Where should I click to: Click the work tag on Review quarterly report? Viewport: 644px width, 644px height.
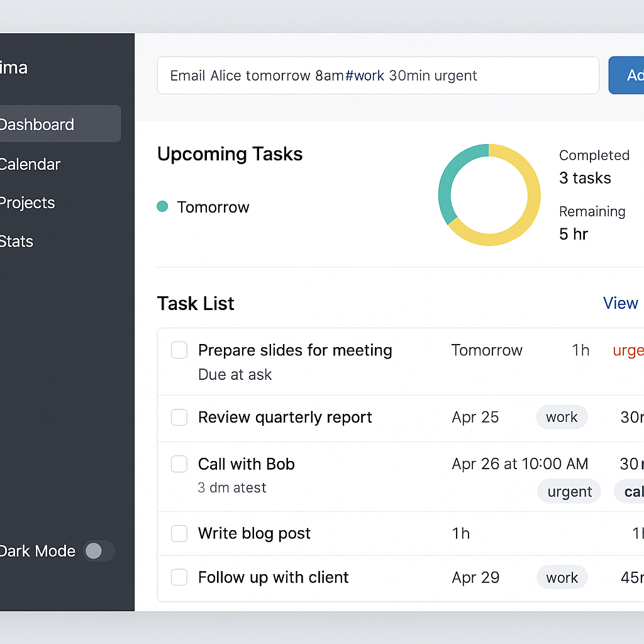click(x=562, y=417)
